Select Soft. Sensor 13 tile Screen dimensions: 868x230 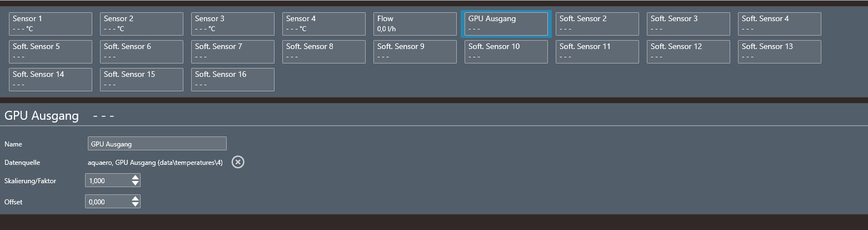click(780, 51)
